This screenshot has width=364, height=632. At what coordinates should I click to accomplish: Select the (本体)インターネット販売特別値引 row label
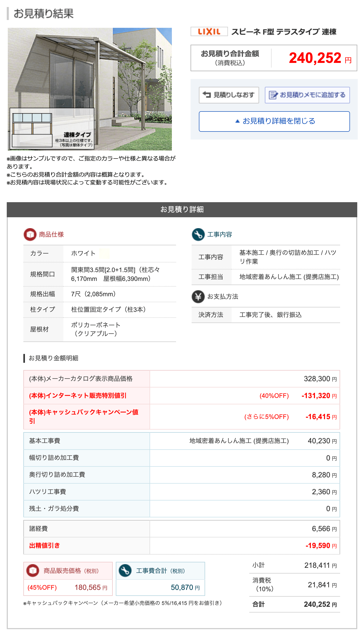[78, 396]
